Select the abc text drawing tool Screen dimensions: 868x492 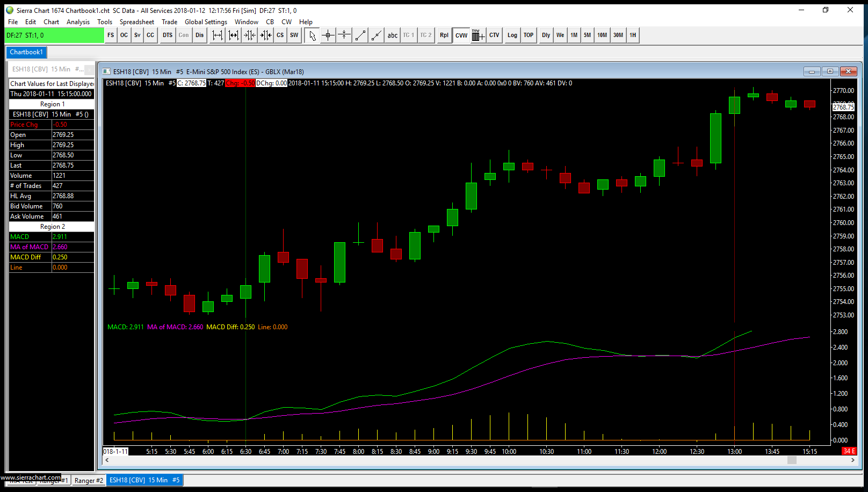[393, 35]
